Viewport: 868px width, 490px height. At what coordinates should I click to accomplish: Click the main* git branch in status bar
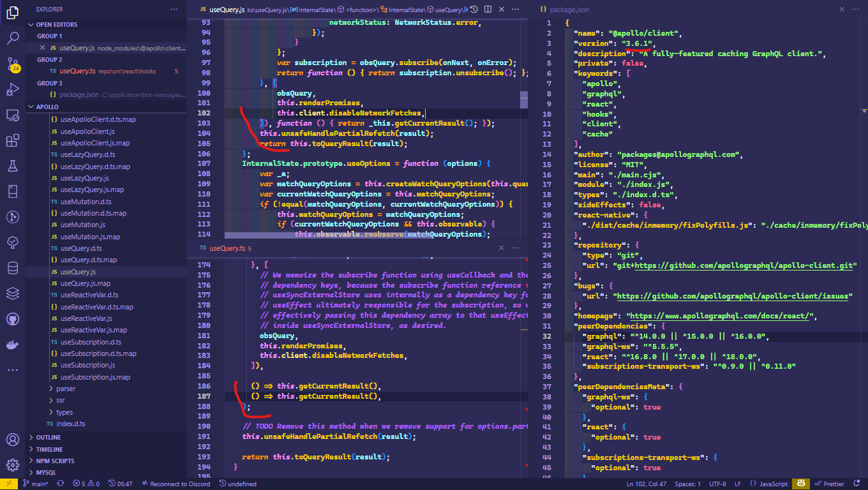pos(36,484)
